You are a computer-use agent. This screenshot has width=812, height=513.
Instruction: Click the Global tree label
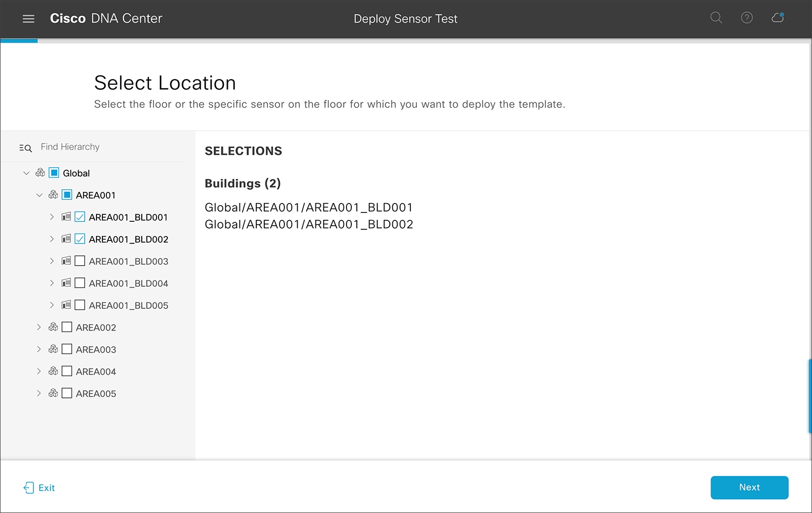tap(76, 173)
